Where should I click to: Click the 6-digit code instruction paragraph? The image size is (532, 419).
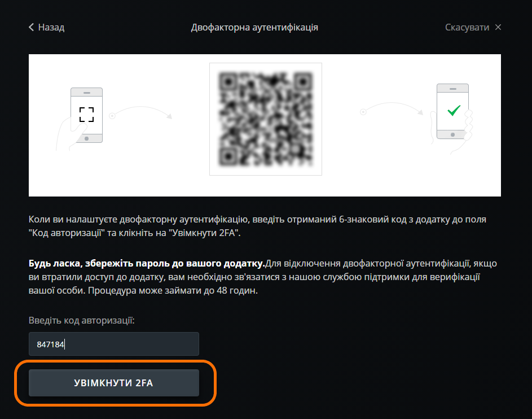[x=257, y=226]
